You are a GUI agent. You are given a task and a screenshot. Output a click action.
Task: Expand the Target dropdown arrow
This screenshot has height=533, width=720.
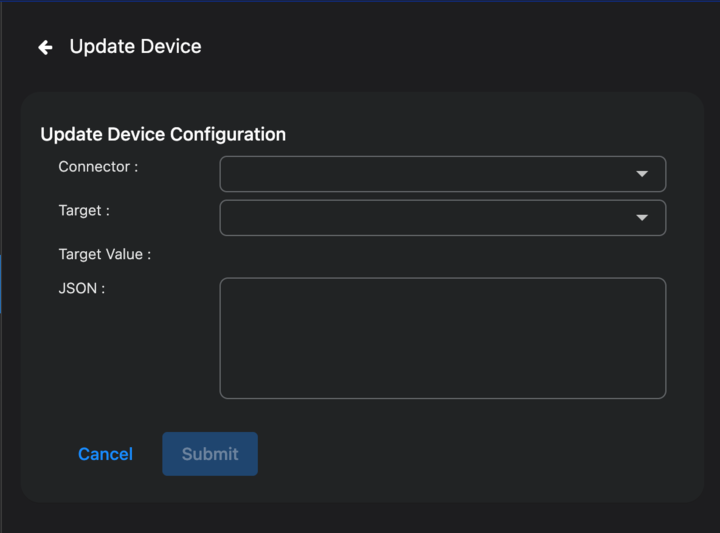pyautogui.click(x=642, y=218)
